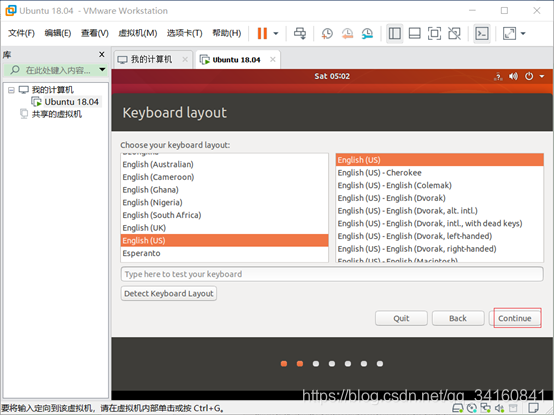Viewport: 554px width, 415px height.
Task: Select English (US) variant in right list
Action: click(x=440, y=160)
